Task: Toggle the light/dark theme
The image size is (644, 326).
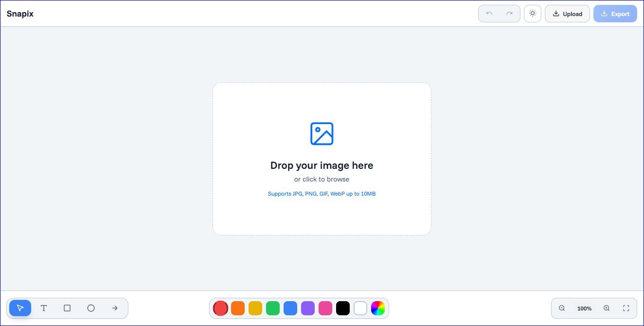Action: click(x=532, y=14)
